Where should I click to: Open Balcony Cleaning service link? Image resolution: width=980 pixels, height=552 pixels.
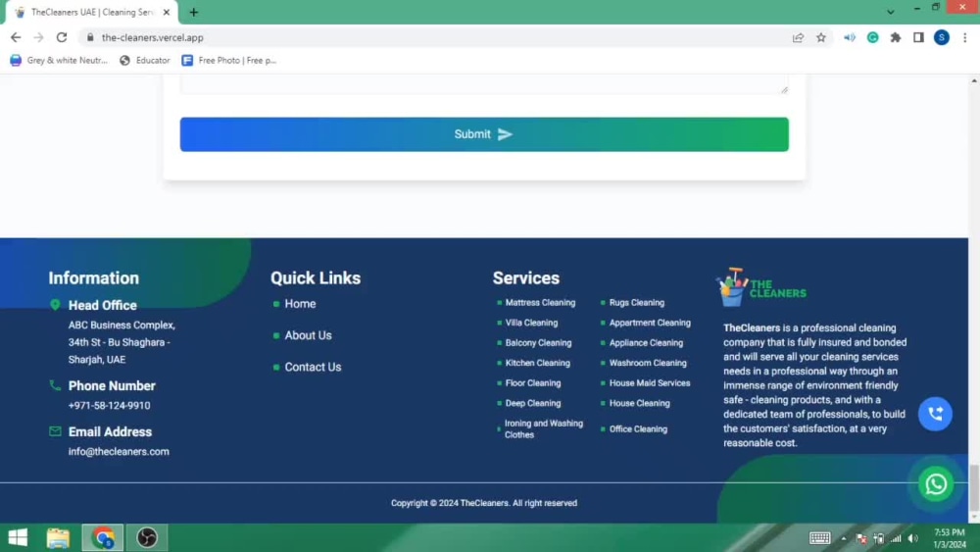[x=538, y=342]
